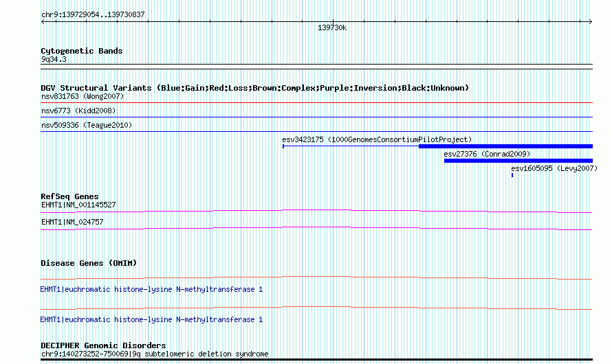Viewport: 612px width, 364px height.
Task: Click the DGV Structural Variants track heading
Action: 255,88
